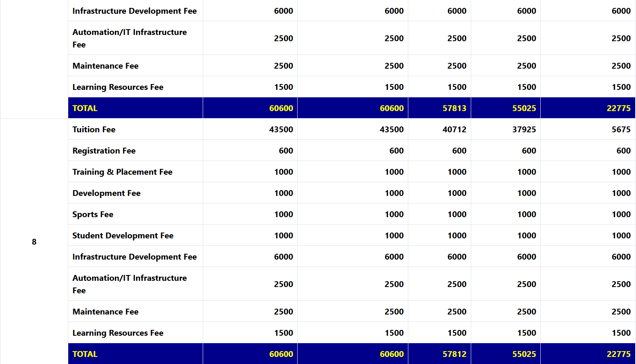Image resolution: width=636 pixels, height=364 pixels.
Task: Select the 37925 tuition fee value
Action: click(524, 129)
